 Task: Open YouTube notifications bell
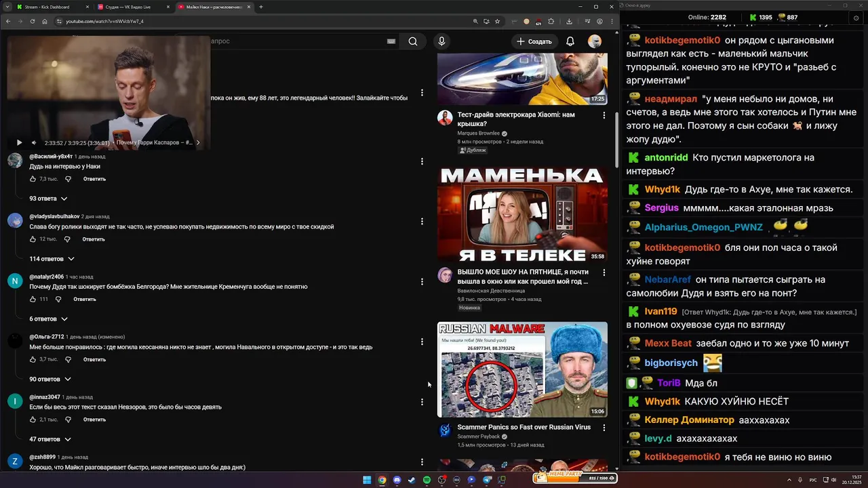[x=570, y=41]
